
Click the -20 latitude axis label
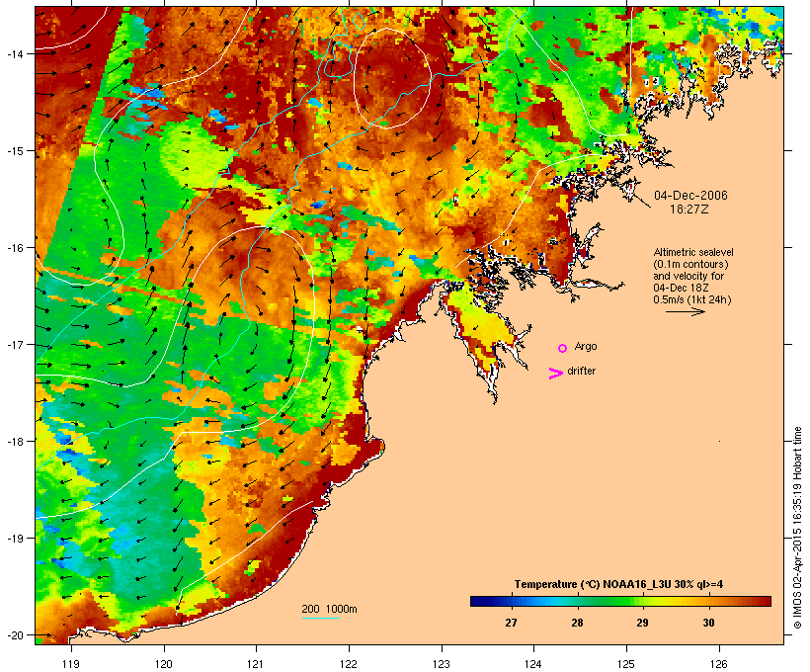pos(14,634)
